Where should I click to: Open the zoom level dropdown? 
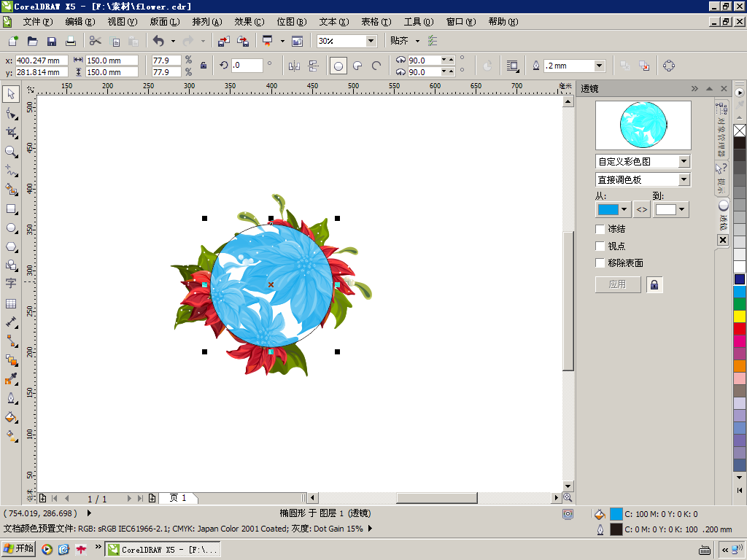tap(371, 41)
